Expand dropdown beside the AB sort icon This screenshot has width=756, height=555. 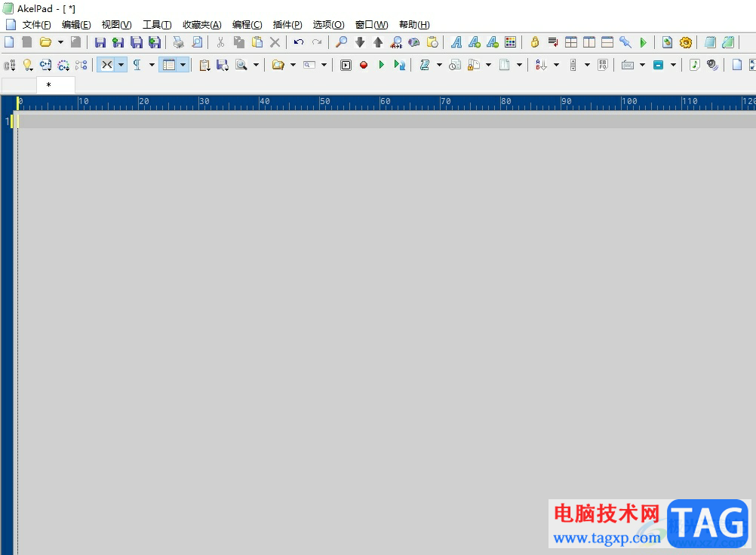[x=556, y=65]
